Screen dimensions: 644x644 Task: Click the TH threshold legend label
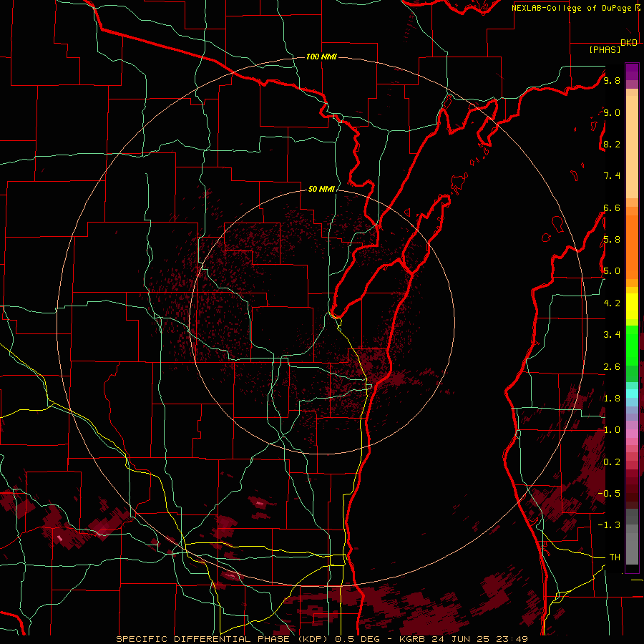coord(615,557)
